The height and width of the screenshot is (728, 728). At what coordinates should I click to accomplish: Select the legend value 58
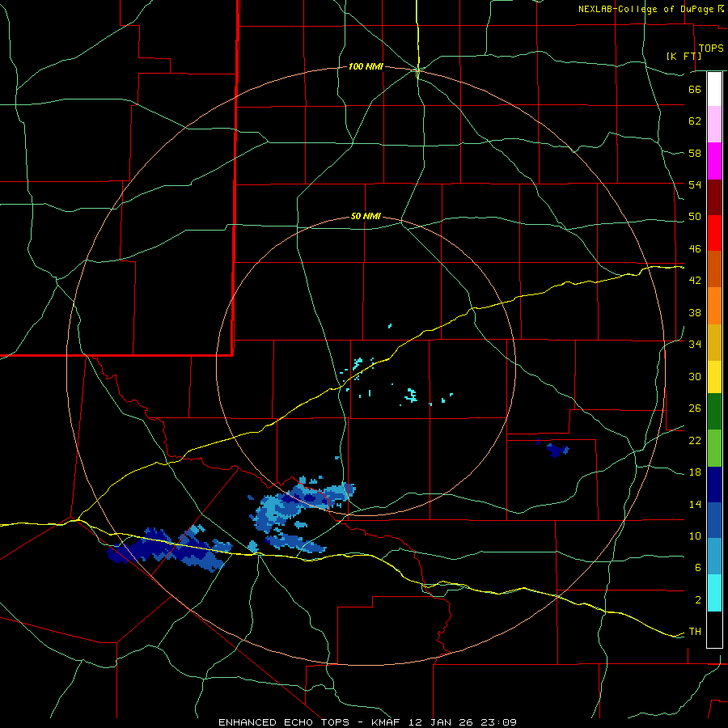pyautogui.click(x=695, y=153)
